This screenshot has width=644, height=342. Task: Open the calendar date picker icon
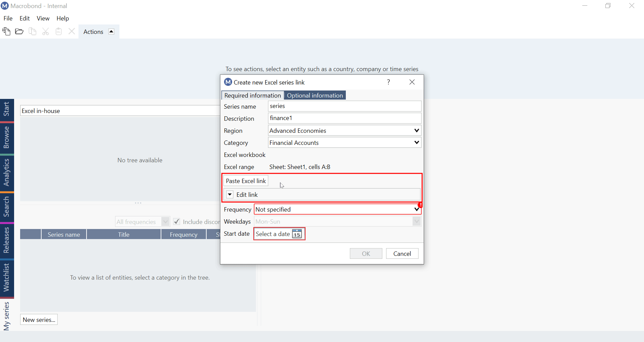point(297,234)
